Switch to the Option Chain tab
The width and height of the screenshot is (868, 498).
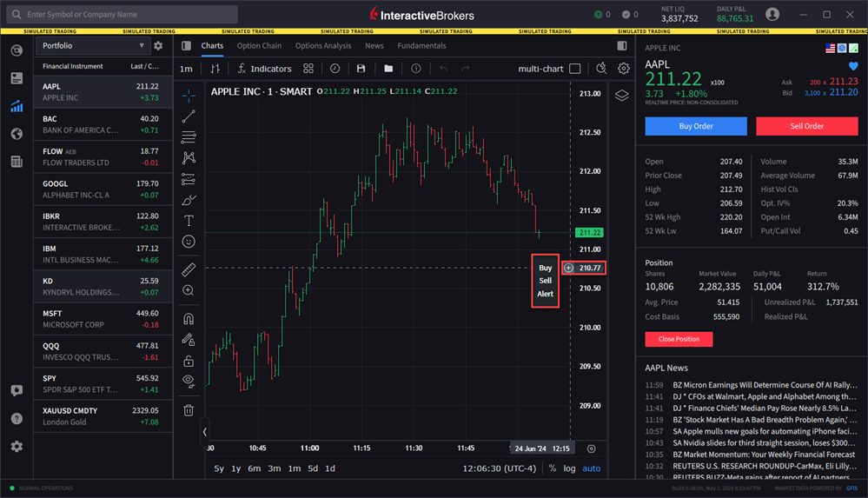[x=259, y=45]
